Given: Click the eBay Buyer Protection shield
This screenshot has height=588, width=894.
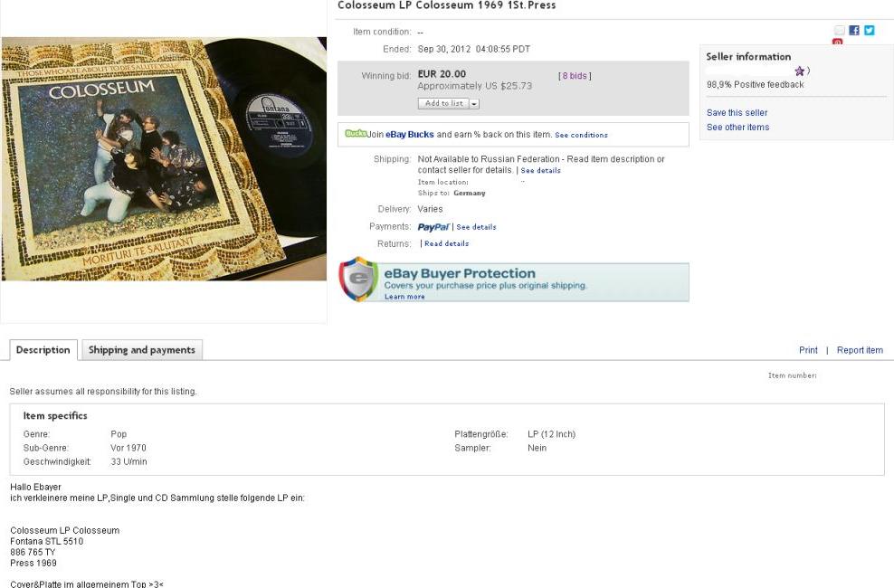Looking at the screenshot, I should 358,280.
